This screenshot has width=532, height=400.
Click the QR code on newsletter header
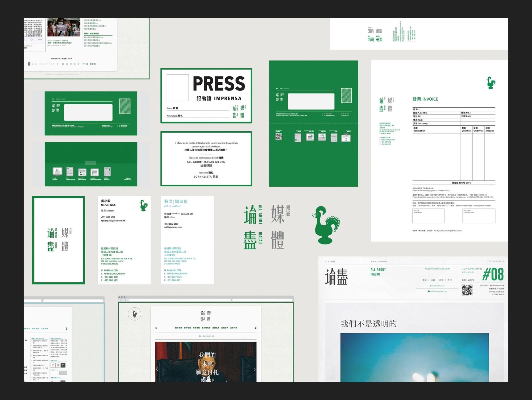tap(467, 290)
